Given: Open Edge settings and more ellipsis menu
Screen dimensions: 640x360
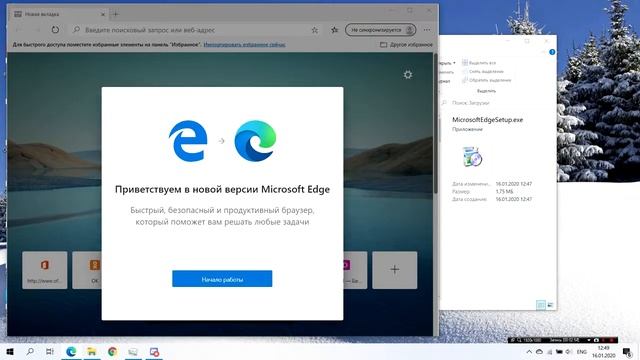Looking at the screenshot, I should [427, 30].
